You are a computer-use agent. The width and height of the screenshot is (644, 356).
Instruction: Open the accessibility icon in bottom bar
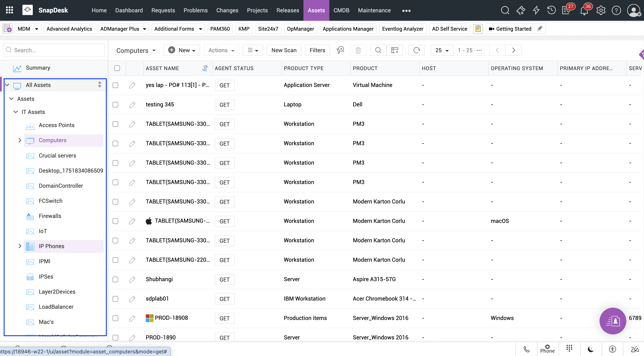click(x=612, y=349)
